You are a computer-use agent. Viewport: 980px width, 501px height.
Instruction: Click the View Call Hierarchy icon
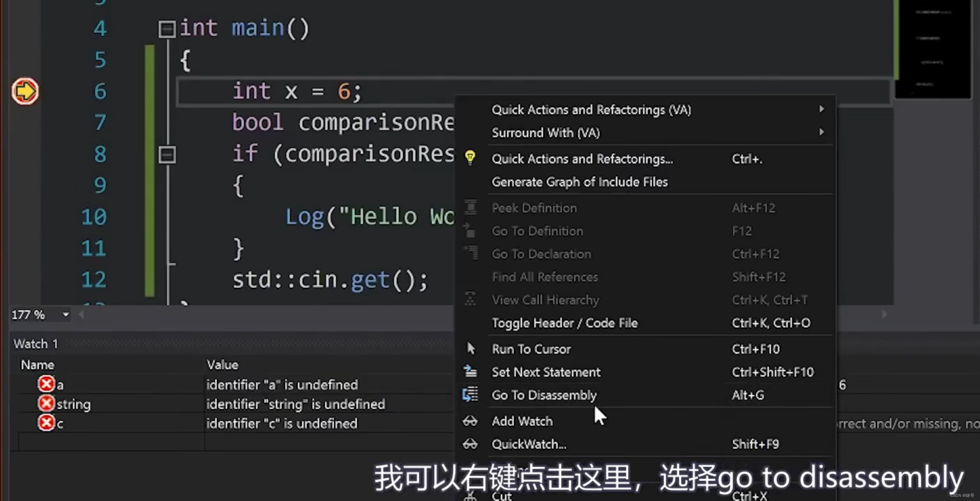470,299
